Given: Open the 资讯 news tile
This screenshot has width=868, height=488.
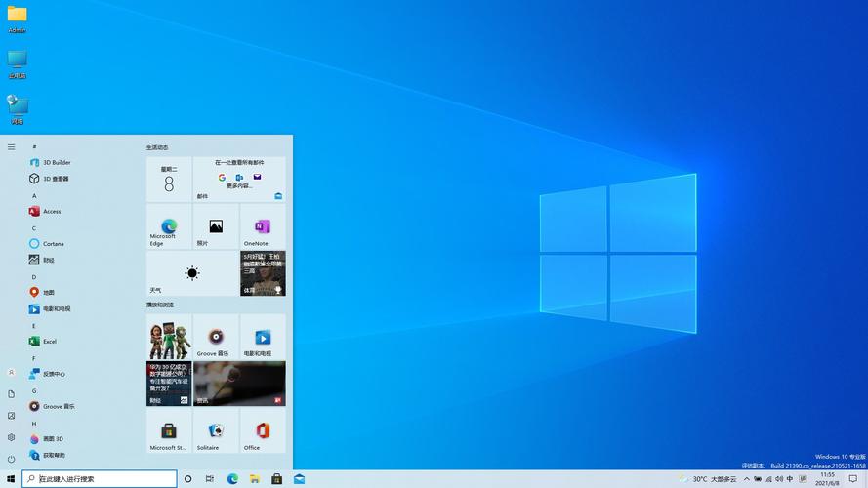Looking at the screenshot, I should 239,384.
